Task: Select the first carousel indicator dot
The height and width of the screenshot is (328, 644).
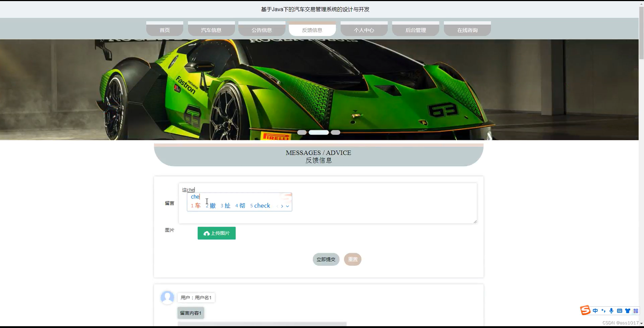Action: (x=302, y=132)
